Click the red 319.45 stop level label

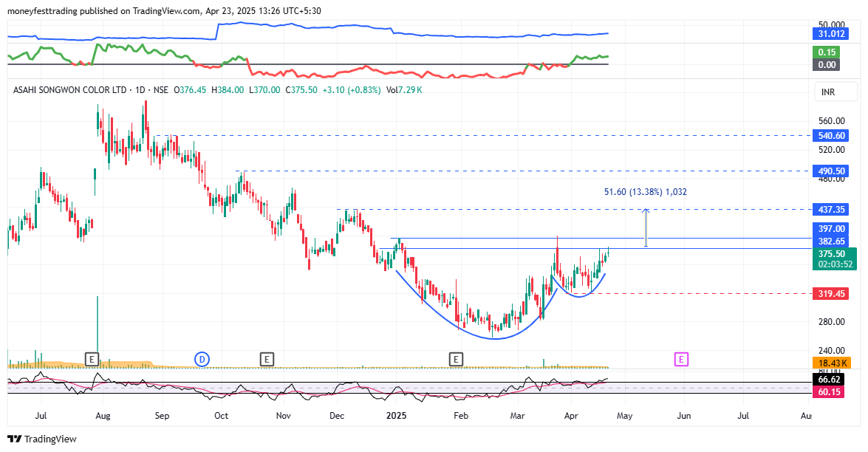pos(831,294)
